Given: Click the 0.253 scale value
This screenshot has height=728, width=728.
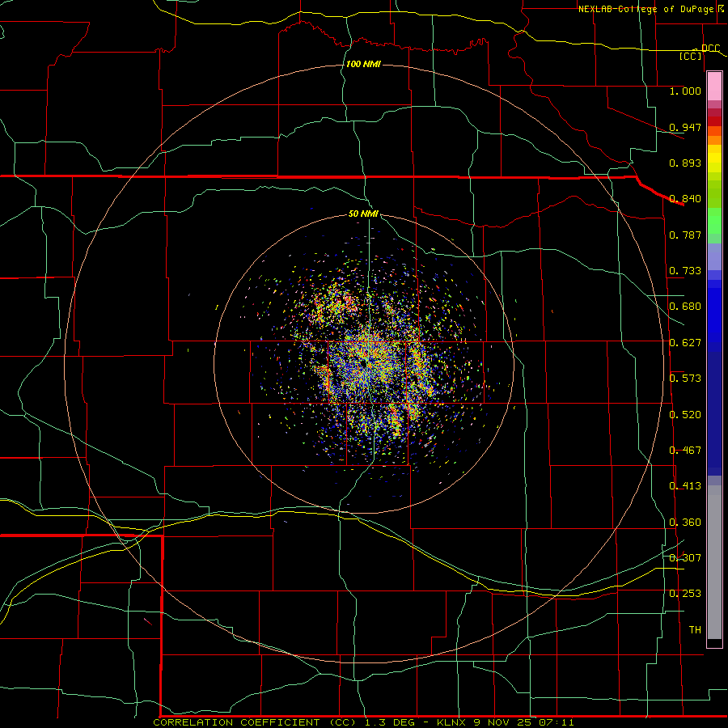Looking at the screenshot, I should point(685,594).
